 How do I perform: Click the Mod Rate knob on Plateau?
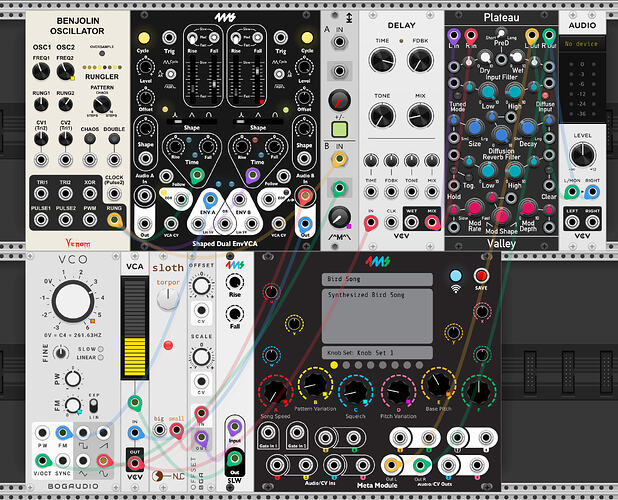click(x=475, y=207)
